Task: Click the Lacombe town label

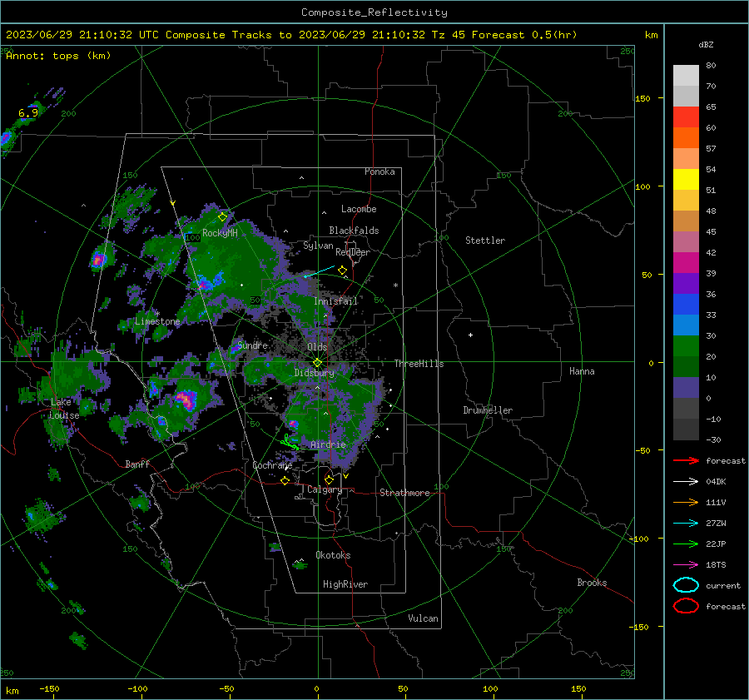Action: pos(359,209)
